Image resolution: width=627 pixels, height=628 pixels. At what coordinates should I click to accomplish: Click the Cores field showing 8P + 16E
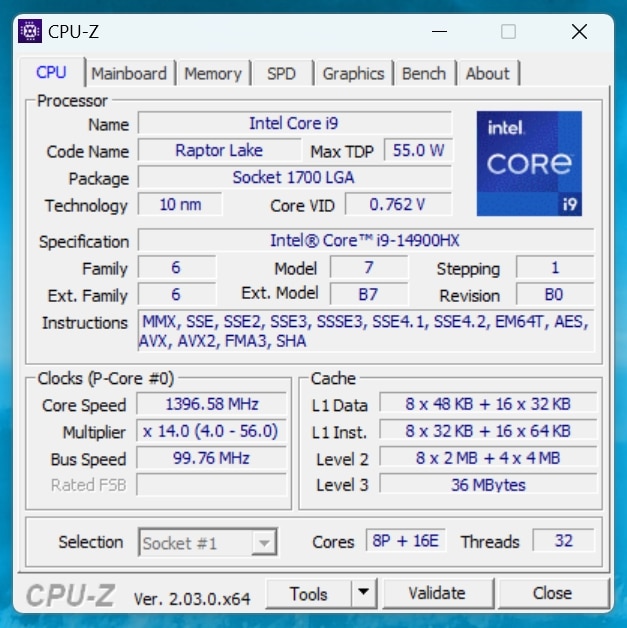point(406,541)
